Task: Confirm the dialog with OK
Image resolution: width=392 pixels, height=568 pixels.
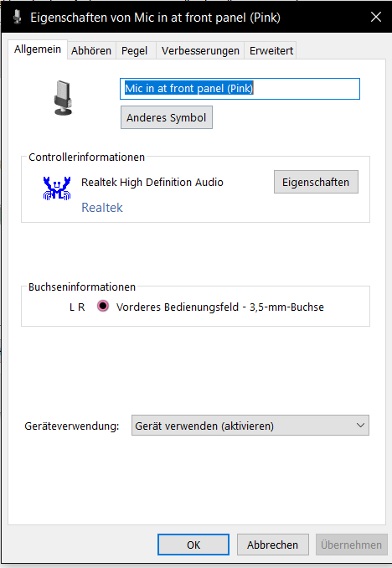Action: (193, 545)
